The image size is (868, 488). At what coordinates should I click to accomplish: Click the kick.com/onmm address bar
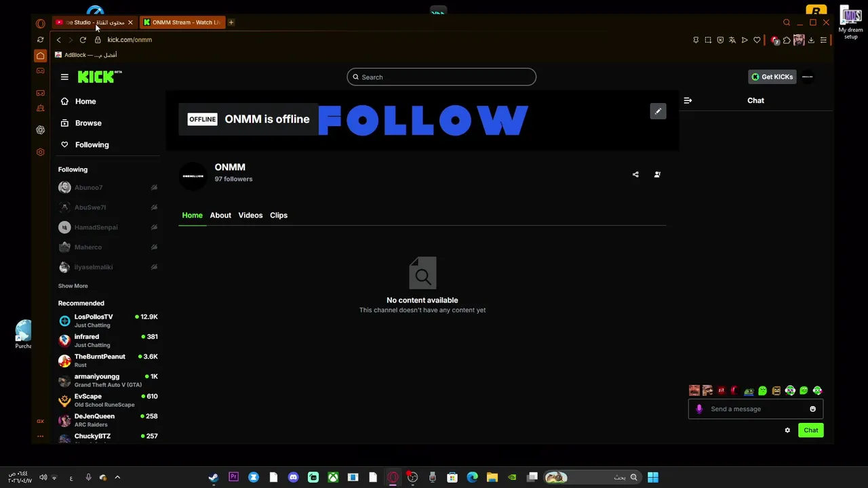coord(130,40)
